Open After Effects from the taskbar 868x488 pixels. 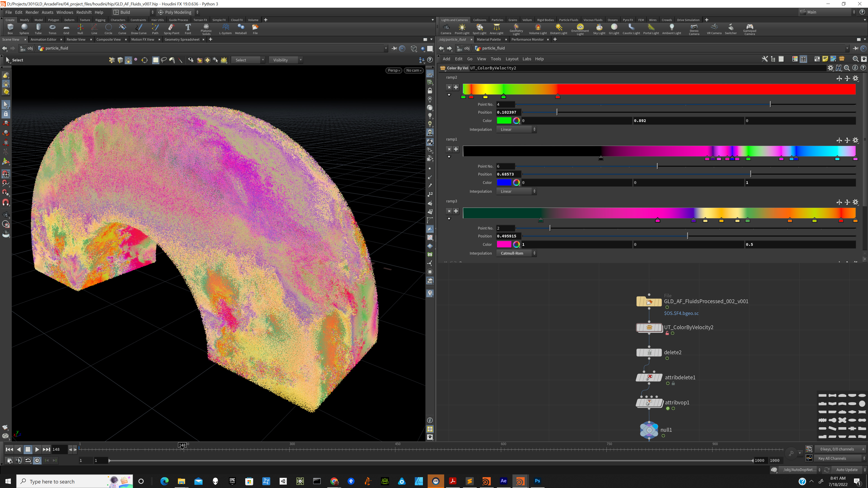503,481
